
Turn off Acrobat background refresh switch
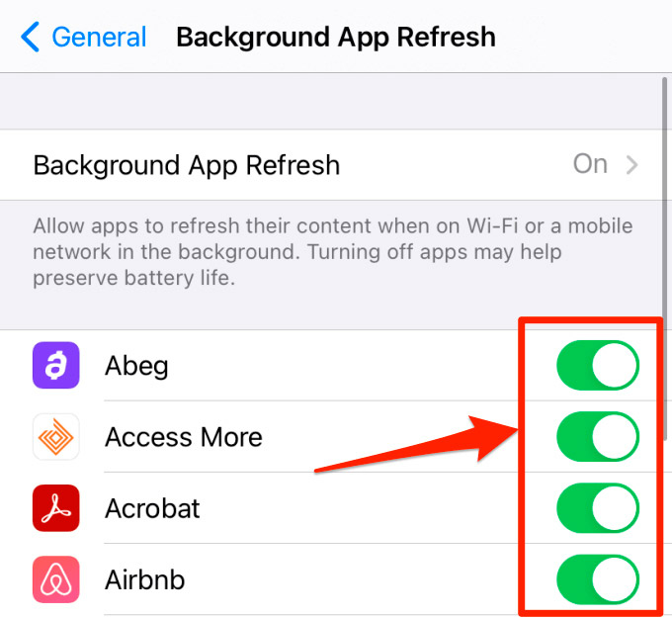pyautogui.click(x=598, y=508)
